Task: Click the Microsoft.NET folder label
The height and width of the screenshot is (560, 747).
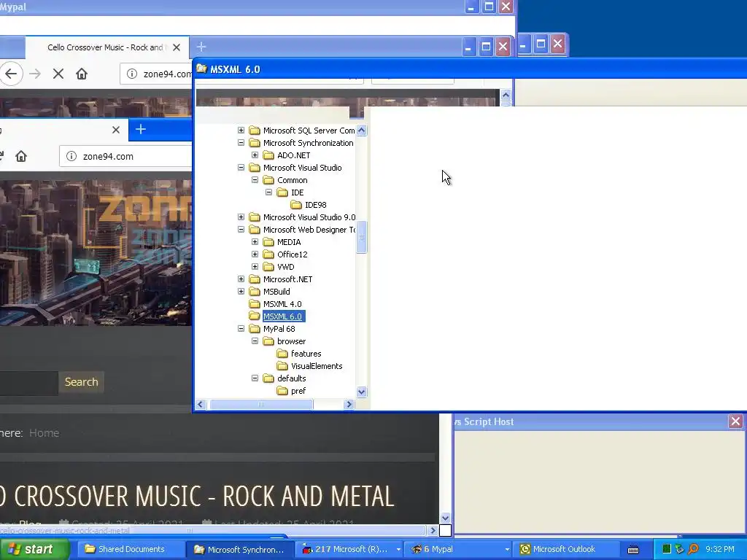Action: pyautogui.click(x=287, y=279)
